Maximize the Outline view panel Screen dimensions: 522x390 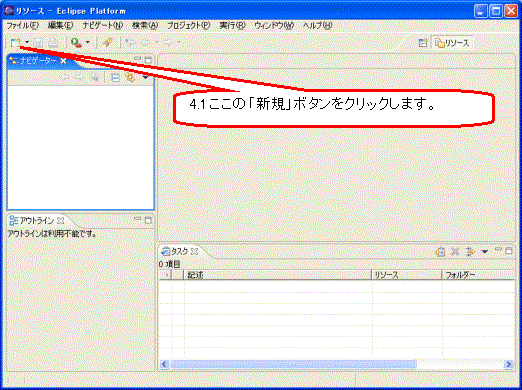[148, 220]
